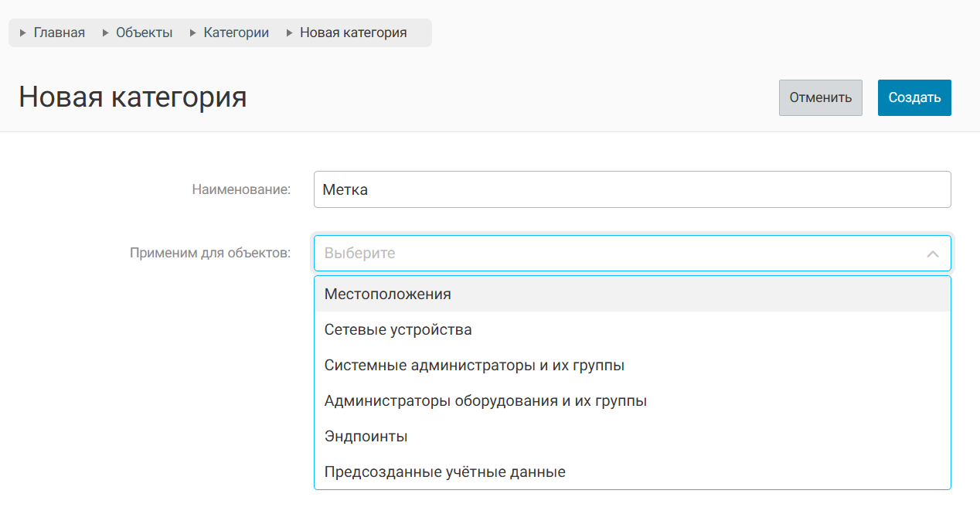Navigate to Категории breadcrumb link

point(236,33)
